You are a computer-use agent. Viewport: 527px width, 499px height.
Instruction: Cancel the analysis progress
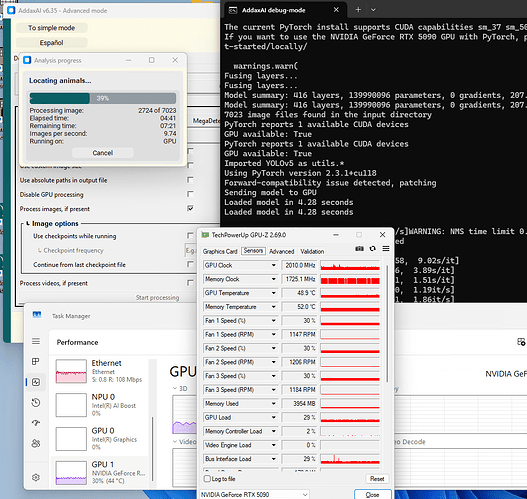(103, 153)
